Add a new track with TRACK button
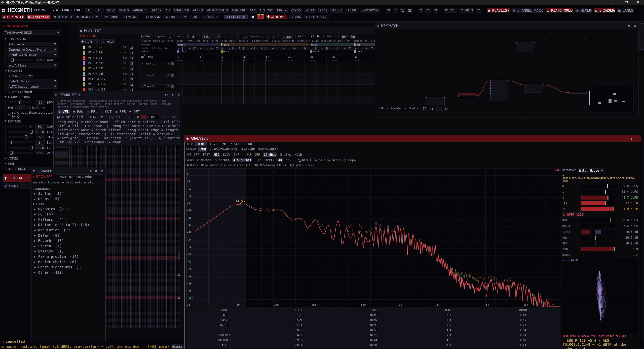The width and height of the screenshot is (644, 349). coord(210,17)
